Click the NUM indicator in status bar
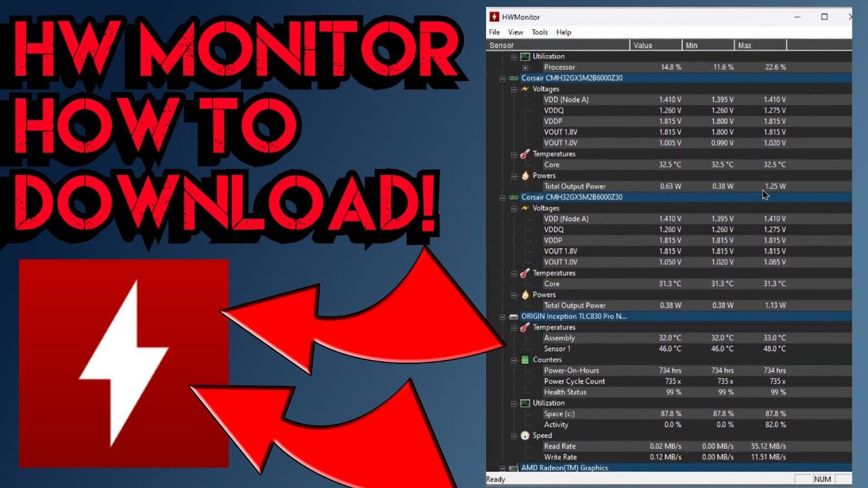Screen dimensions: 868x488 pyautogui.click(x=823, y=479)
